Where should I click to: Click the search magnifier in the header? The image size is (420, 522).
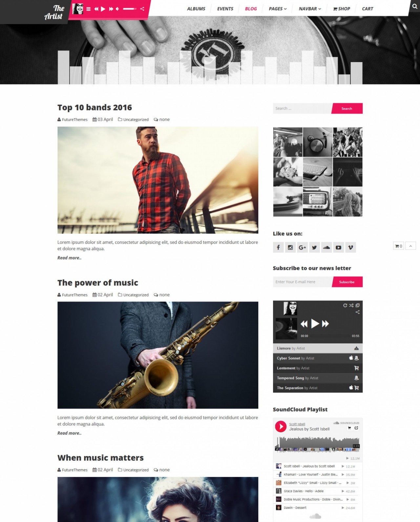(x=415, y=6)
